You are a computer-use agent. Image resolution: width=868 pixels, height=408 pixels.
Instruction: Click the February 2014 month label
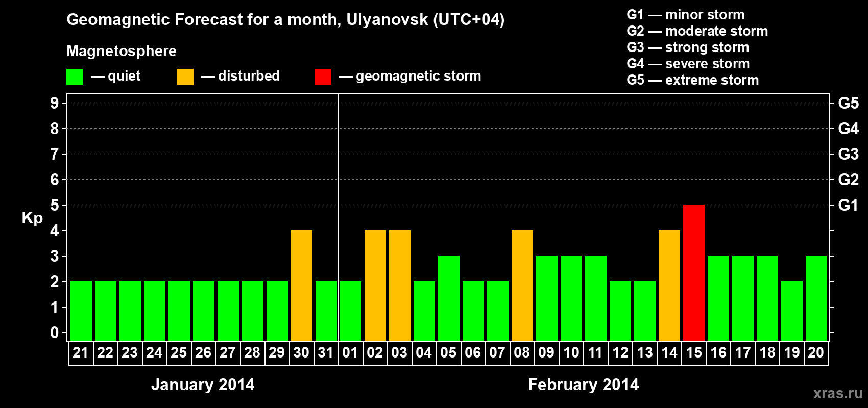[x=584, y=385]
